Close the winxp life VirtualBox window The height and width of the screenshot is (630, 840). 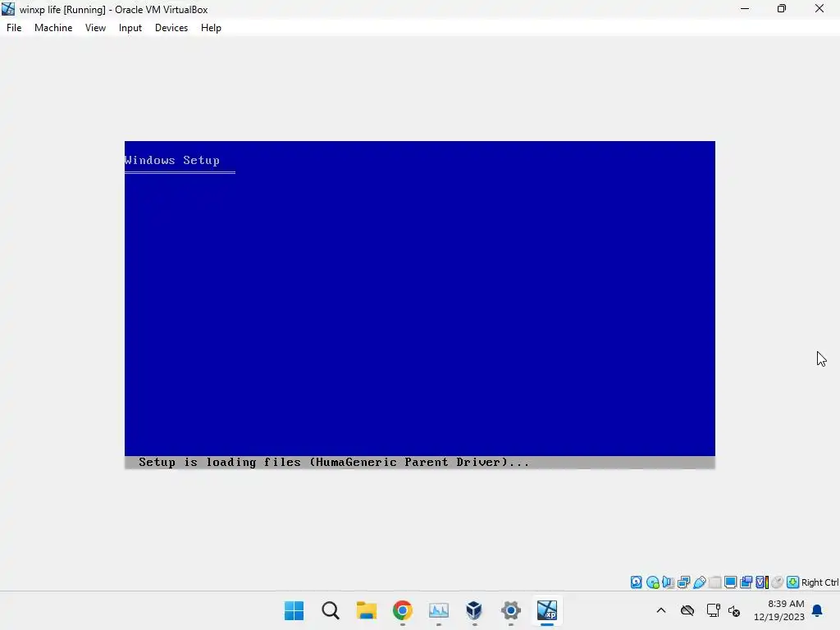pos(819,8)
